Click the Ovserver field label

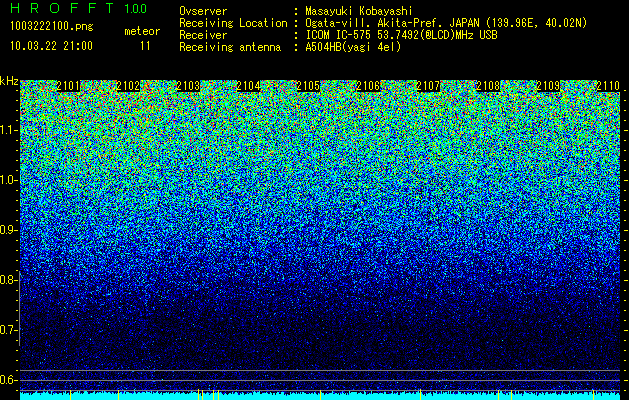click(203, 11)
